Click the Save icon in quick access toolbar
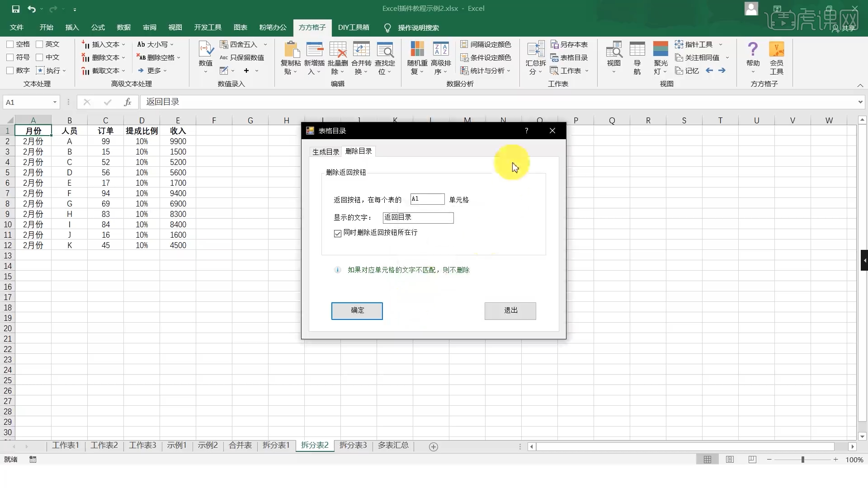Viewport: 868px width, 488px height. tap(15, 9)
